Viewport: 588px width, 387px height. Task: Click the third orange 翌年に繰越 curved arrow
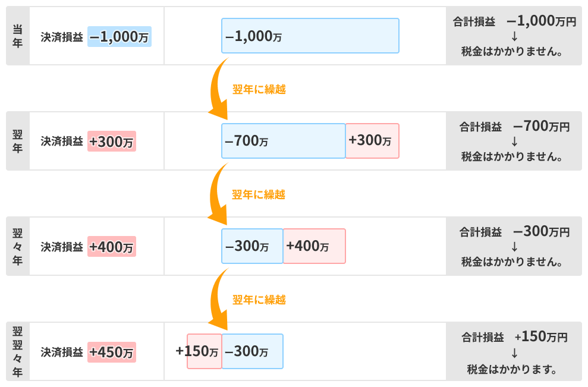pos(219,299)
